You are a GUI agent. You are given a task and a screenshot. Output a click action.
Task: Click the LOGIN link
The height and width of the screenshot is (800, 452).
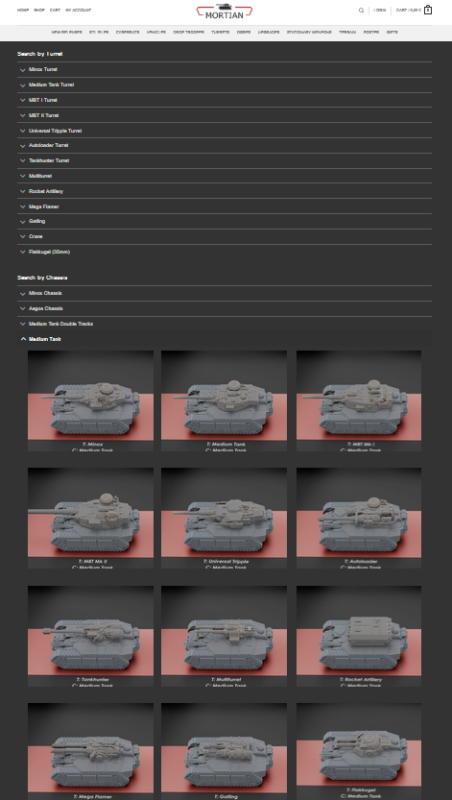tap(380, 10)
